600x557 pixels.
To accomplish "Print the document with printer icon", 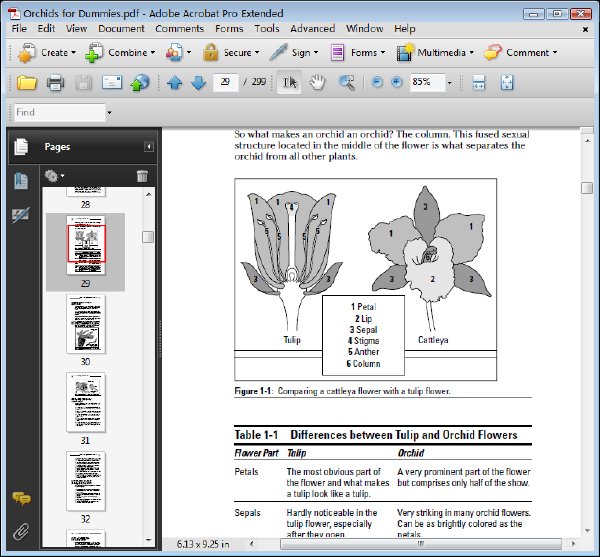I will pos(55,83).
